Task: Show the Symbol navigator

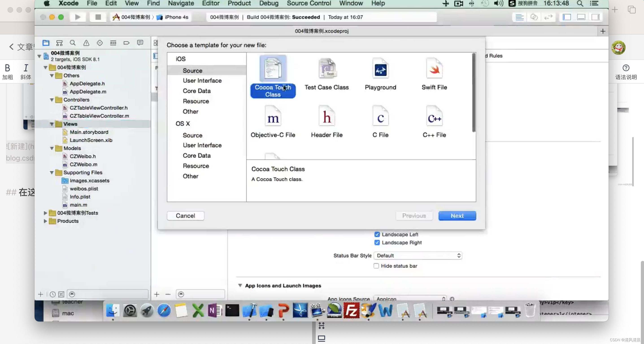Action: click(x=59, y=43)
